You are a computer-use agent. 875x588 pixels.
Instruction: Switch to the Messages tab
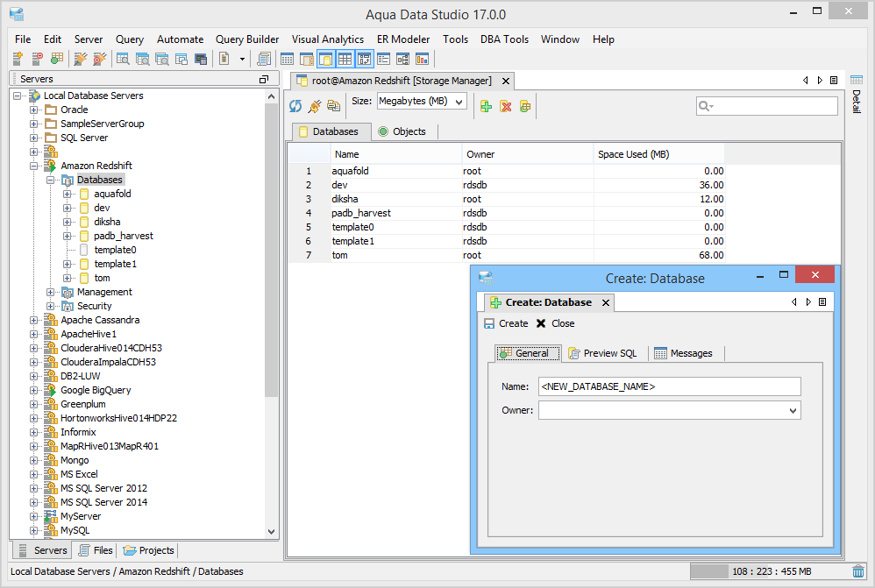(x=684, y=353)
